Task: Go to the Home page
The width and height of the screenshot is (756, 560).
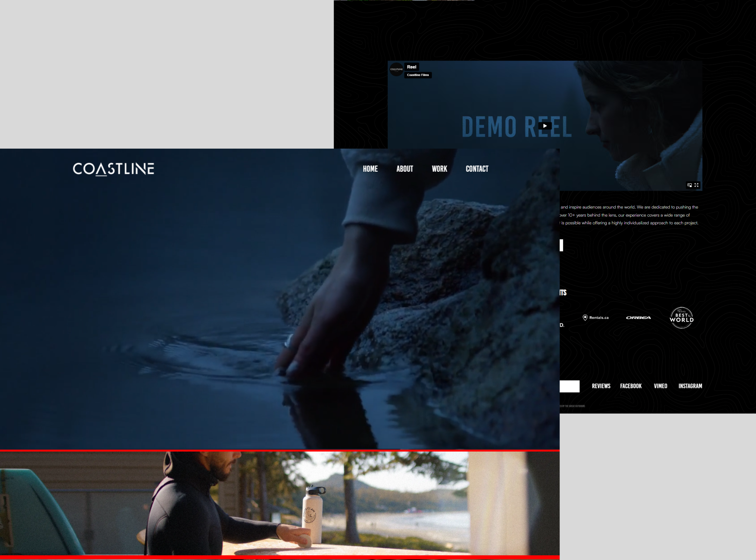Action: (370, 169)
